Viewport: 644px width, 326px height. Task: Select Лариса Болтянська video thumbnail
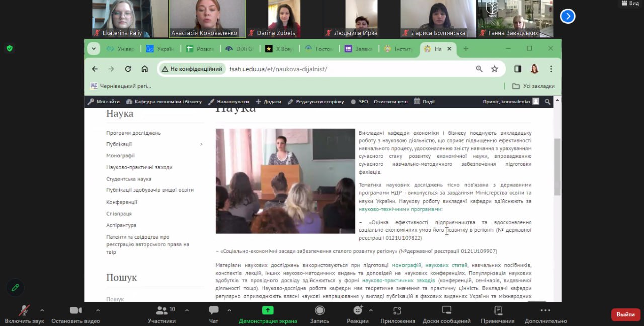[438, 19]
